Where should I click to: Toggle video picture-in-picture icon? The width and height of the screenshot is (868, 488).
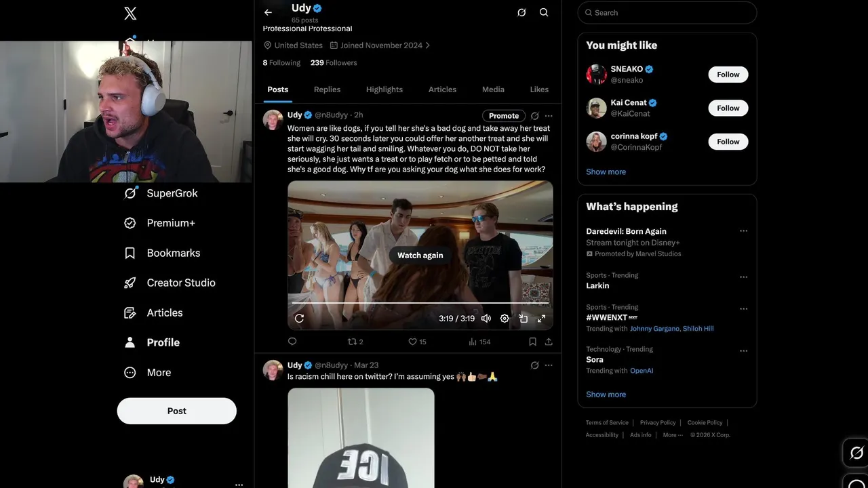pos(523,319)
